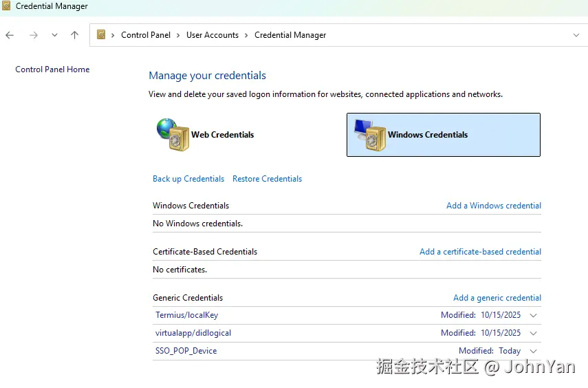This screenshot has width=588, height=388.
Task: Open virtualapp/didlogical credential entry
Action: click(193, 333)
